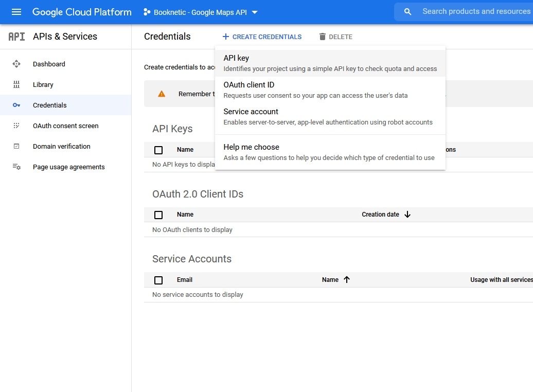Image resolution: width=533 pixels, height=392 pixels.
Task: Sort OAuth clients by Creation date
Action: click(380, 215)
